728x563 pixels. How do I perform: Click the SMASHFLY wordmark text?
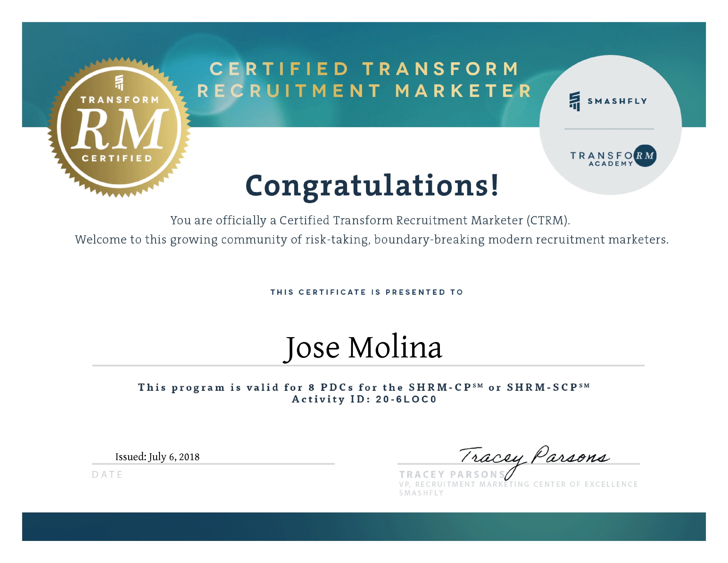[x=617, y=101]
